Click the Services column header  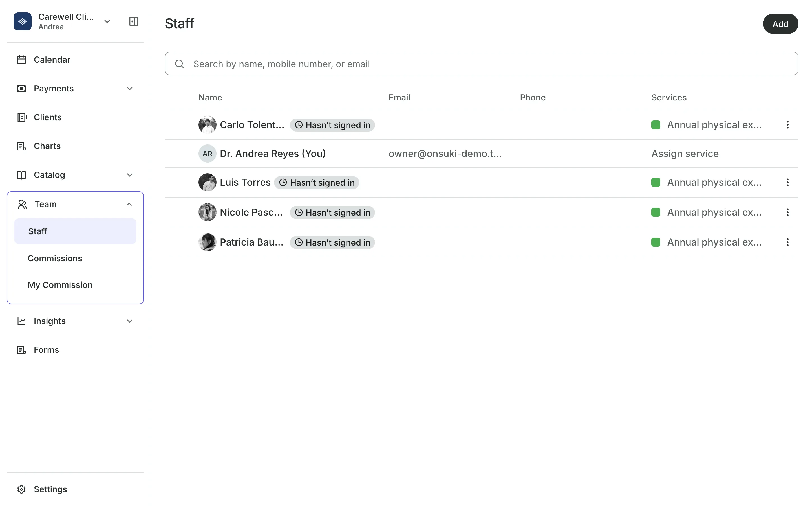[669, 97]
